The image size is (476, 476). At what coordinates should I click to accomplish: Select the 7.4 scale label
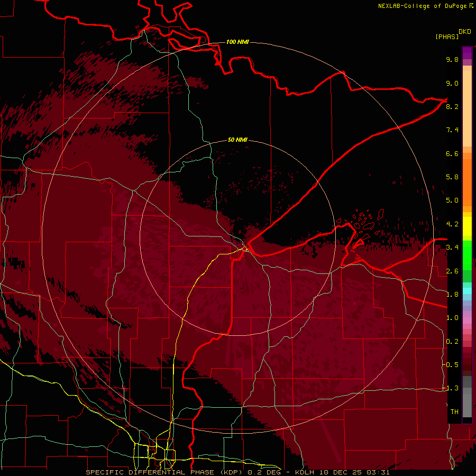[x=452, y=130]
